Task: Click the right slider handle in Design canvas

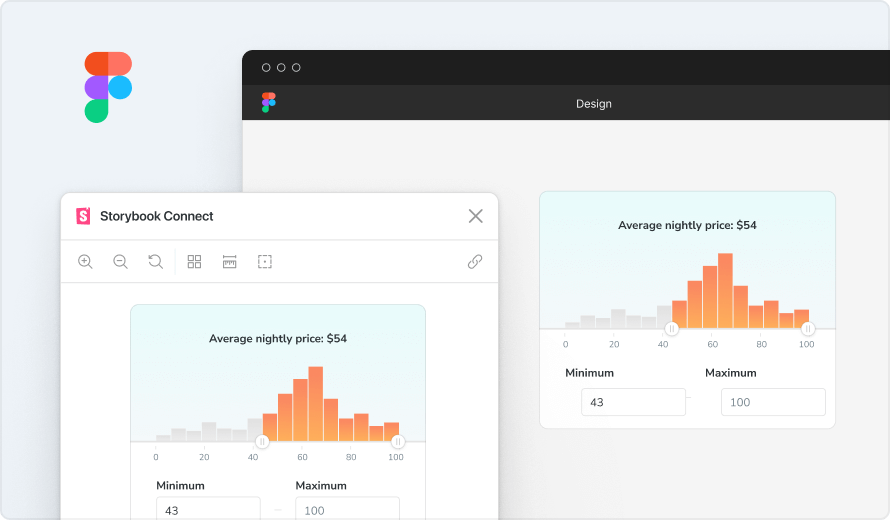Action: (807, 328)
